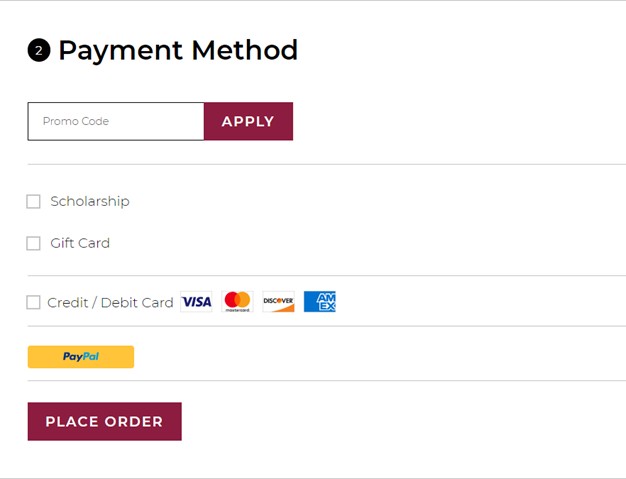Select the Gift Card label text
The image size is (626, 479).
point(80,243)
